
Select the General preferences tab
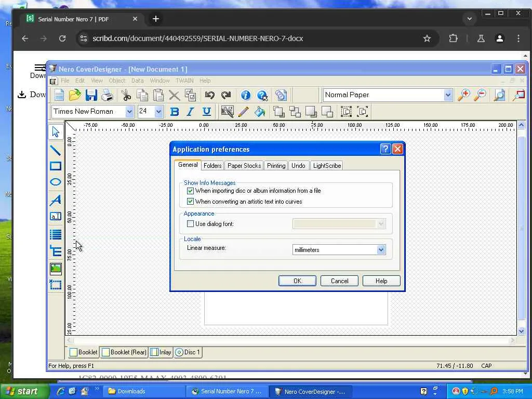tap(188, 165)
